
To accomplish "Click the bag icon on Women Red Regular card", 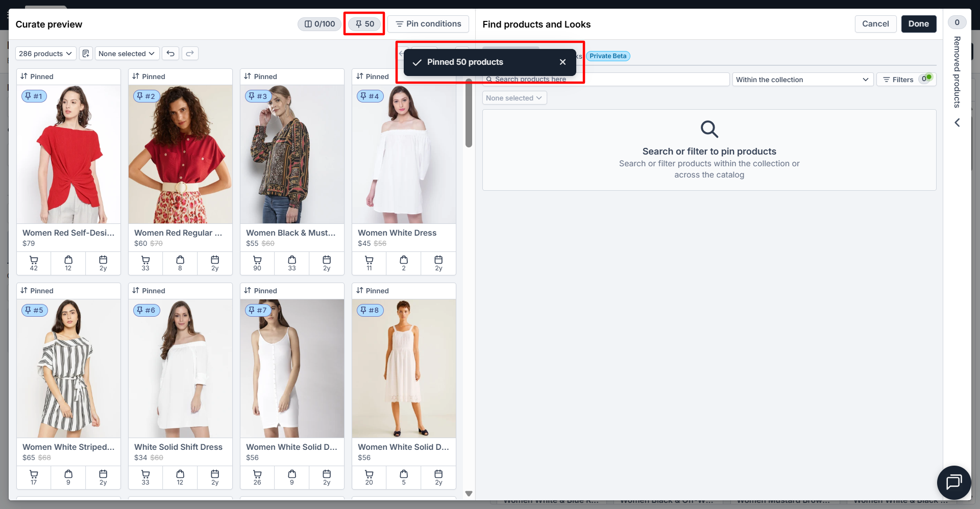I will 180,260.
